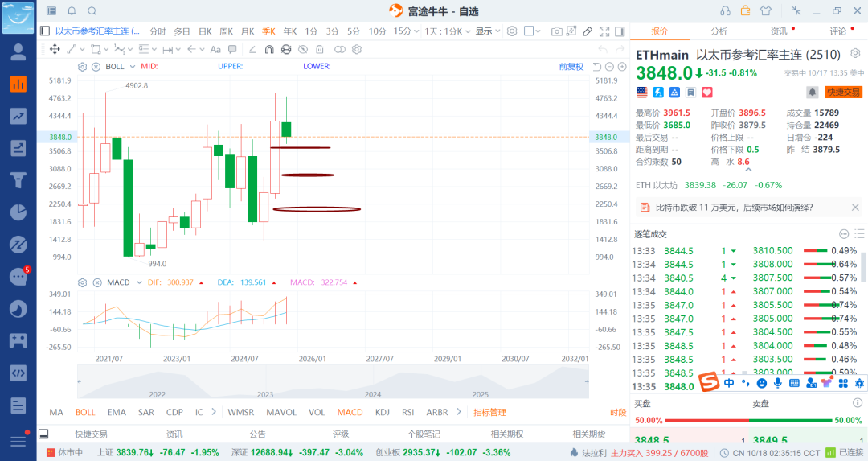This screenshot has width=868, height=461.
Task: Enable the magnet snap tool
Action: [x=269, y=49]
